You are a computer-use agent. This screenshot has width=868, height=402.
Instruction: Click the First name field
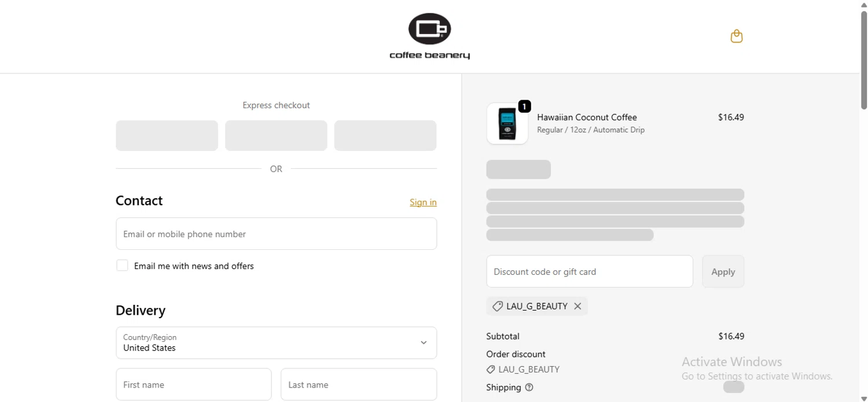coord(193,385)
